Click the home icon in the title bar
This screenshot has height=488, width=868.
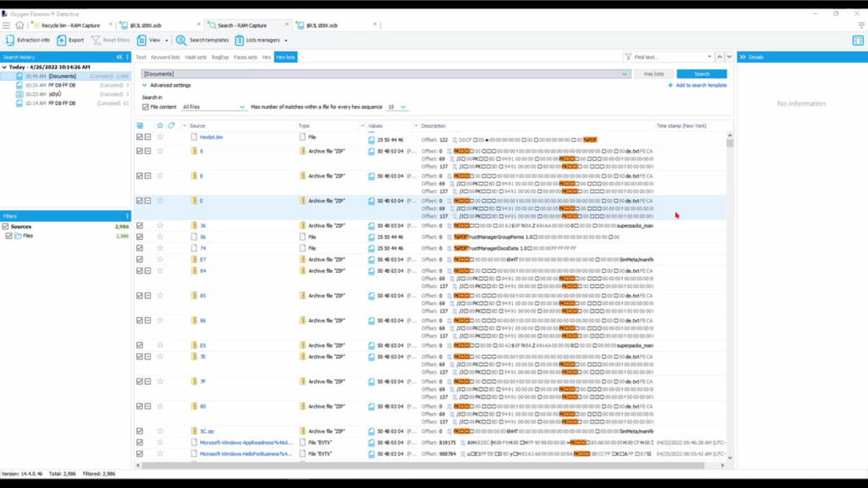[19, 25]
